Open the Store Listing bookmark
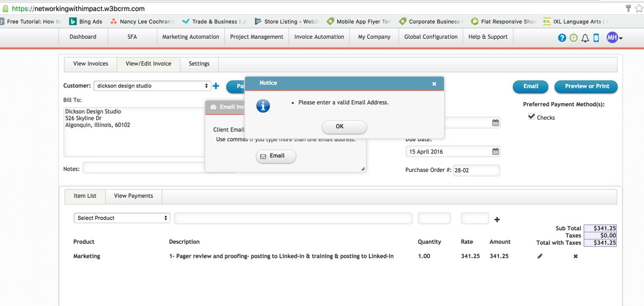 click(x=286, y=21)
